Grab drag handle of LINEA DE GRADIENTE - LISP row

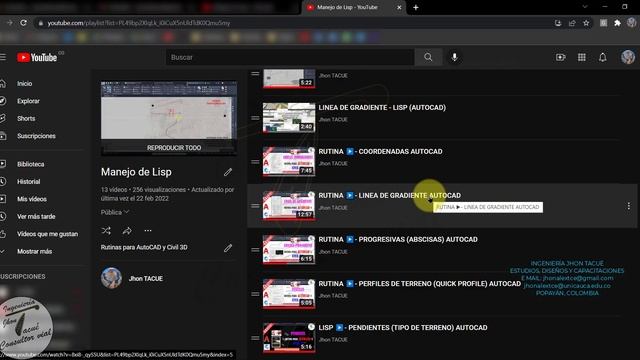[255, 118]
